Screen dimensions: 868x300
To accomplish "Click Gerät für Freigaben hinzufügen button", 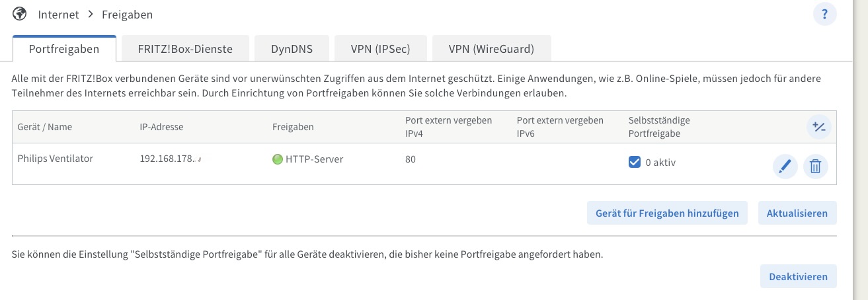I will coord(667,213).
